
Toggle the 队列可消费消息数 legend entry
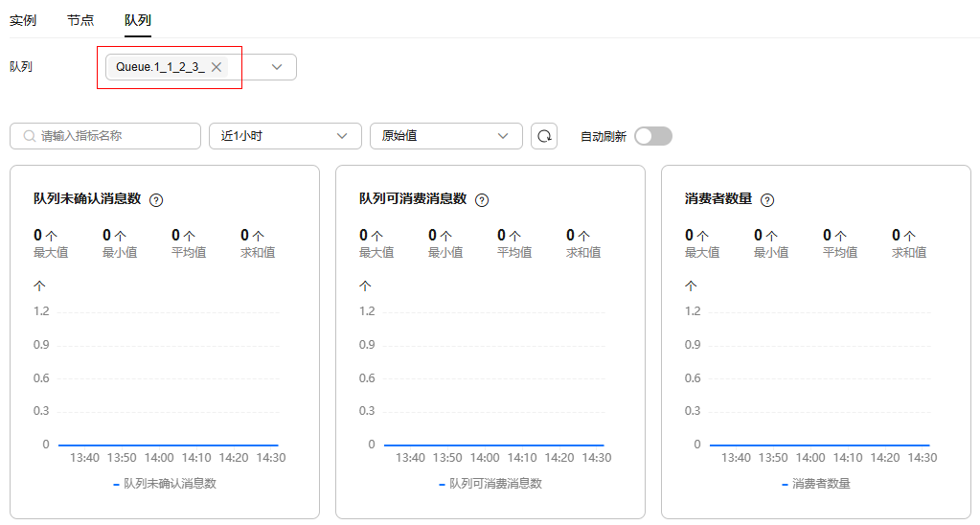pos(490,483)
